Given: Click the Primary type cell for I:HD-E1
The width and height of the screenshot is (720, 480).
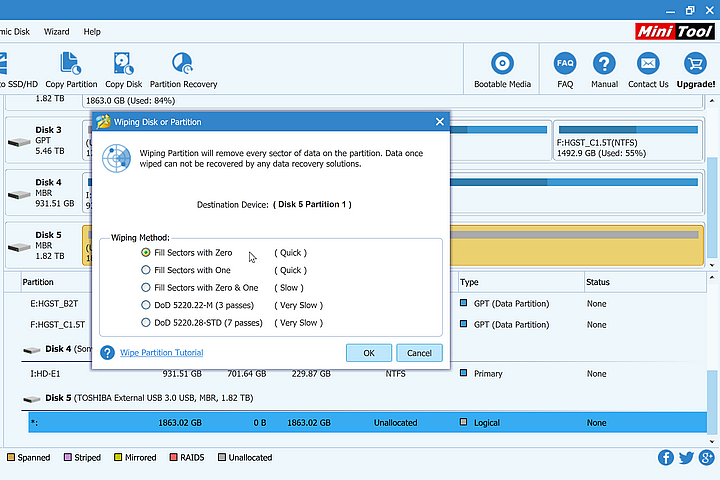Looking at the screenshot, I should tap(488, 374).
